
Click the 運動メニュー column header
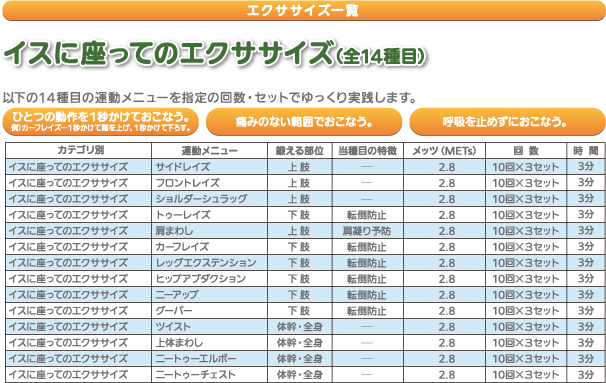point(209,150)
